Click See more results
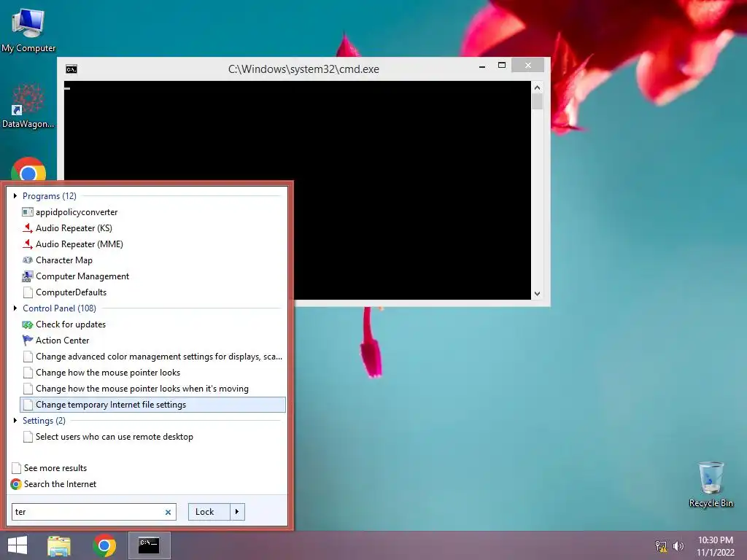Image resolution: width=747 pixels, height=560 pixels. click(x=55, y=468)
